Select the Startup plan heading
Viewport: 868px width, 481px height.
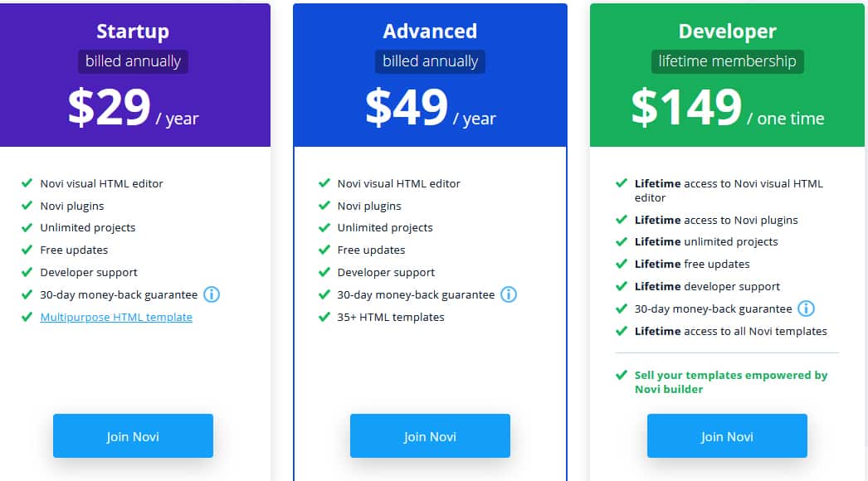pyautogui.click(x=133, y=32)
